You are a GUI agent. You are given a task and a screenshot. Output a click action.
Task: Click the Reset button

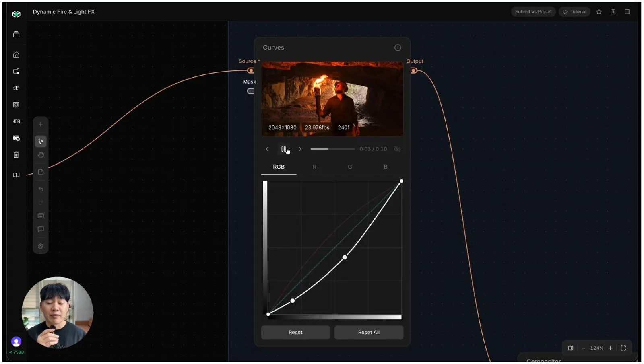coord(295,333)
